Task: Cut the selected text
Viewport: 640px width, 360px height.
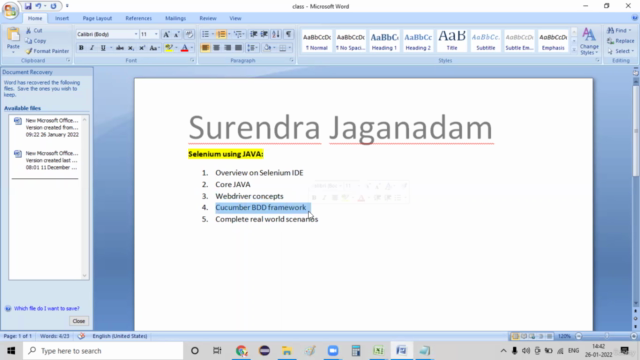Action: [34, 31]
